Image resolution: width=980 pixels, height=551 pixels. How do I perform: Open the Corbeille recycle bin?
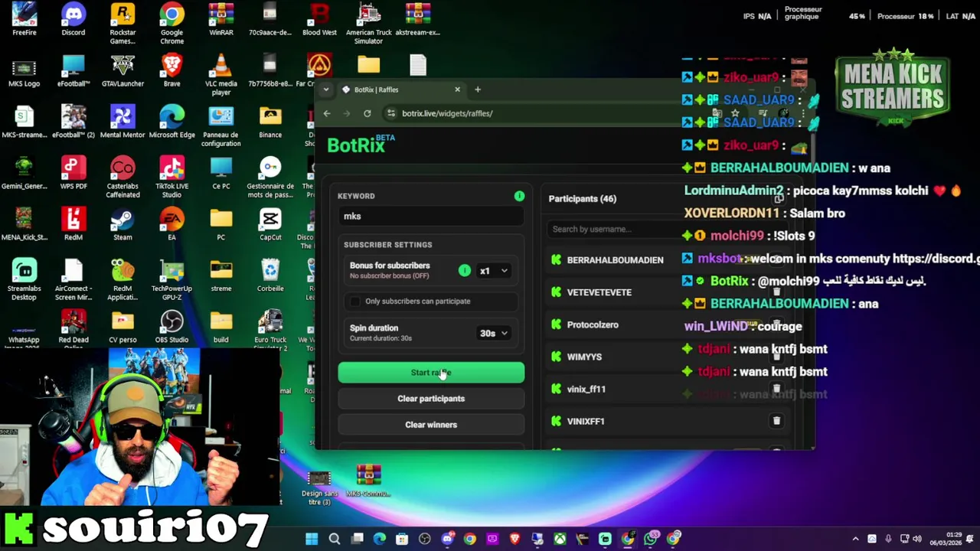pyautogui.click(x=270, y=275)
